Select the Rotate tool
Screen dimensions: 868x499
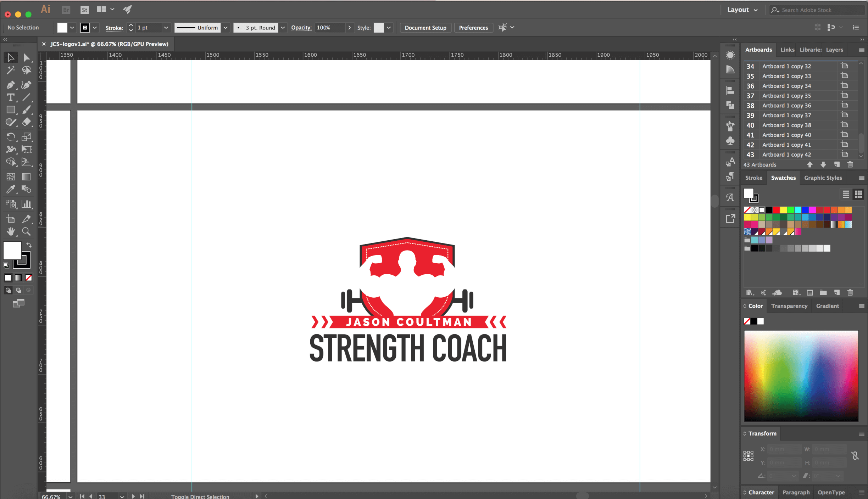point(11,136)
